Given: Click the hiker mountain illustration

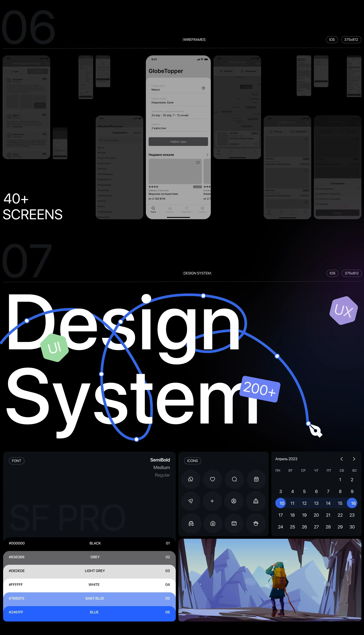Looking at the screenshot, I should click(270, 580).
